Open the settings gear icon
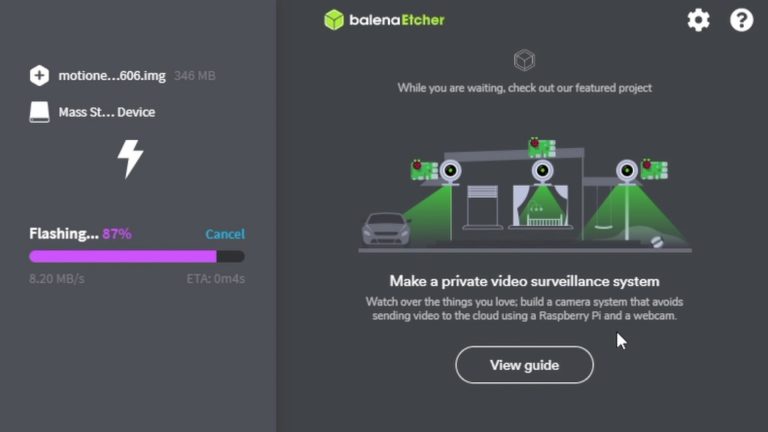 (698, 20)
